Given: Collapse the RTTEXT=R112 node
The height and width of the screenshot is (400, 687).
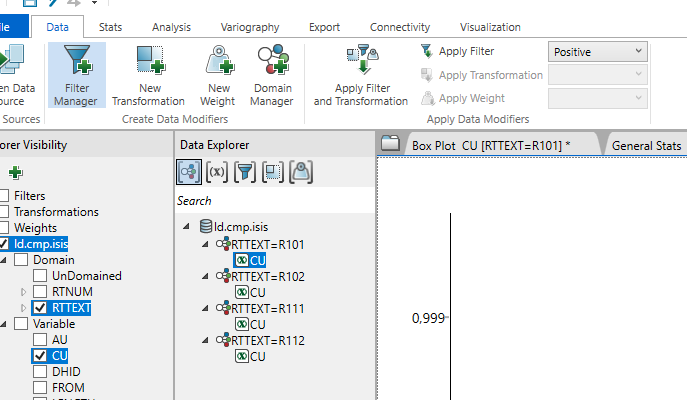Looking at the screenshot, I should (205, 340).
